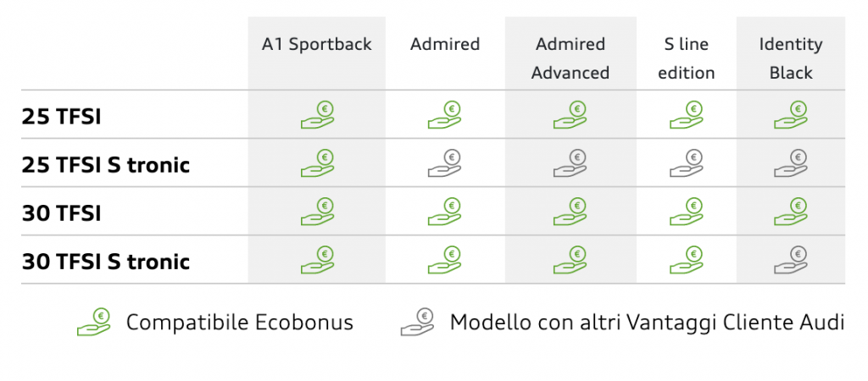Click green Compatibile Ecobonus legend icon

click(93, 323)
